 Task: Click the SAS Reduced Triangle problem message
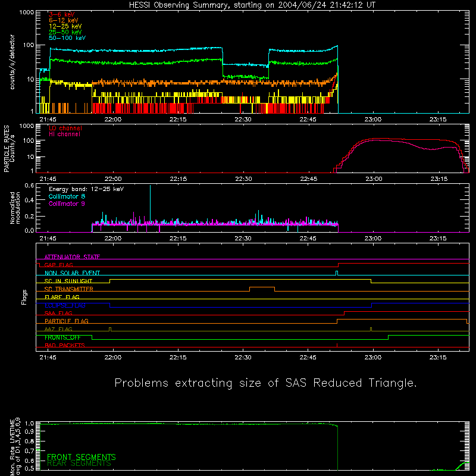(x=265, y=383)
